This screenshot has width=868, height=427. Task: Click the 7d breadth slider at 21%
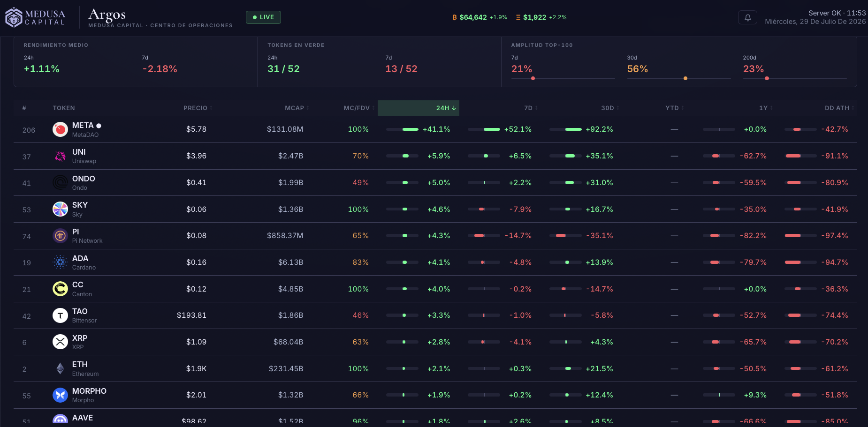pyautogui.click(x=563, y=78)
